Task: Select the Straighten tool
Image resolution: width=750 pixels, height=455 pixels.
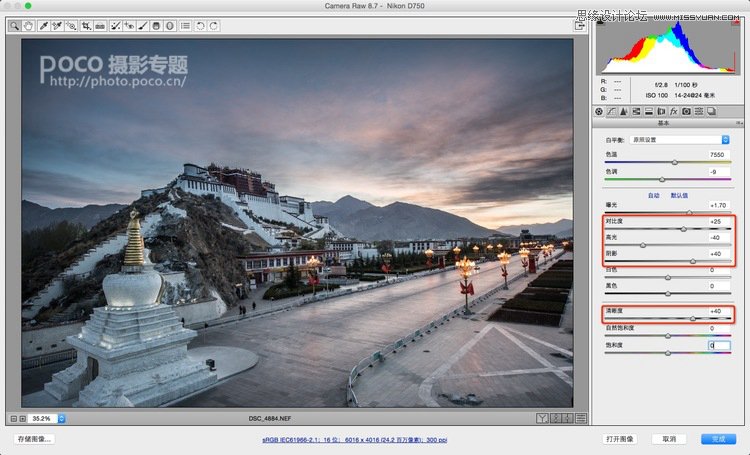Action: coord(100,26)
